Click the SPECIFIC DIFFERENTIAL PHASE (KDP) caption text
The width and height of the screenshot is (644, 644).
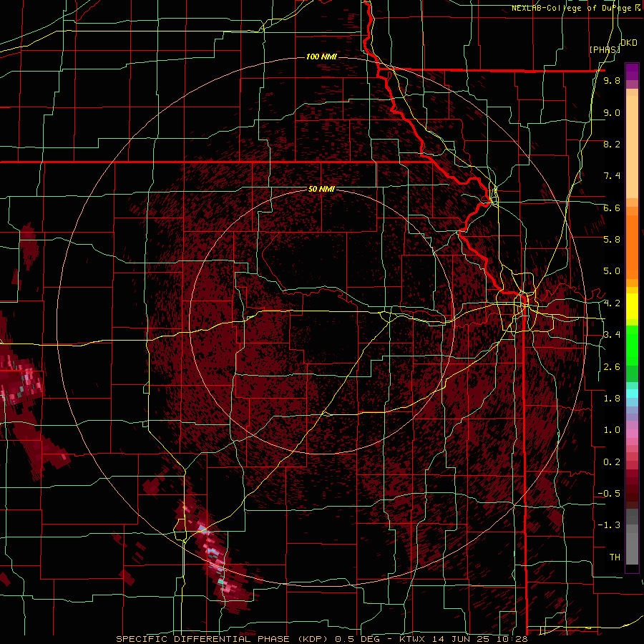pos(223,639)
